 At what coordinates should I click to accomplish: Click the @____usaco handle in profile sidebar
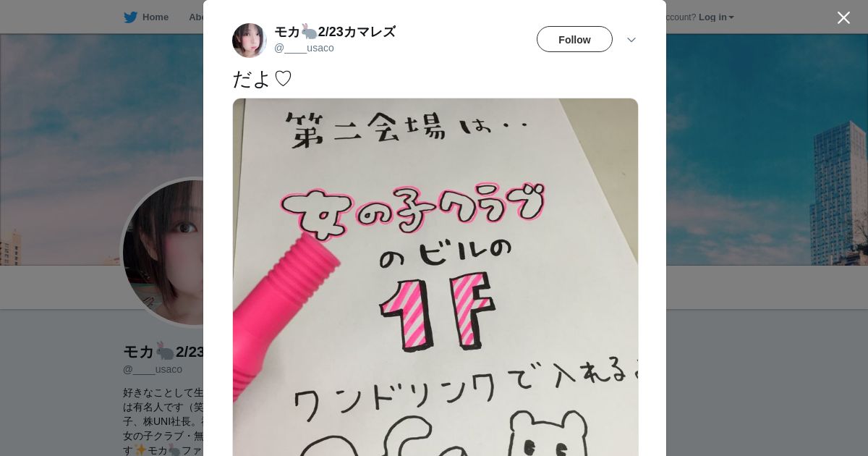pyautogui.click(x=153, y=369)
